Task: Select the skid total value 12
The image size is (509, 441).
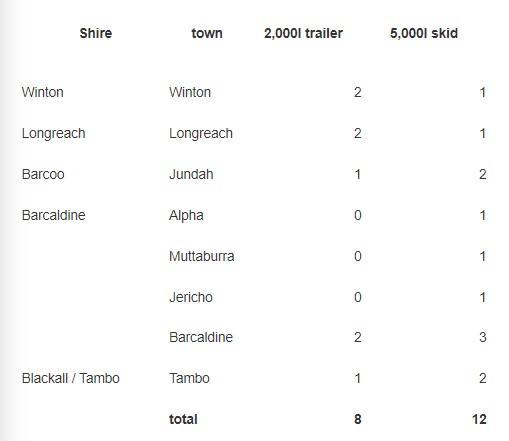Action: tap(479, 419)
